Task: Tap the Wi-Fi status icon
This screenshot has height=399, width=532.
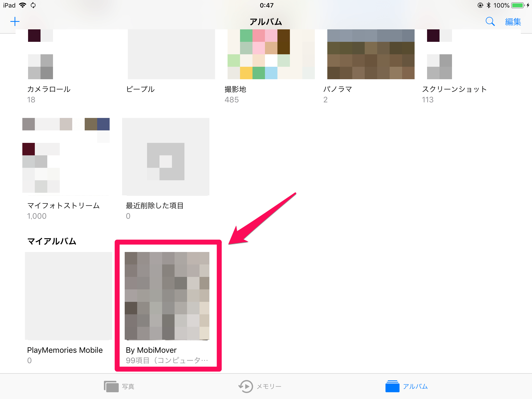Action: pyautogui.click(x=23, y=5)
